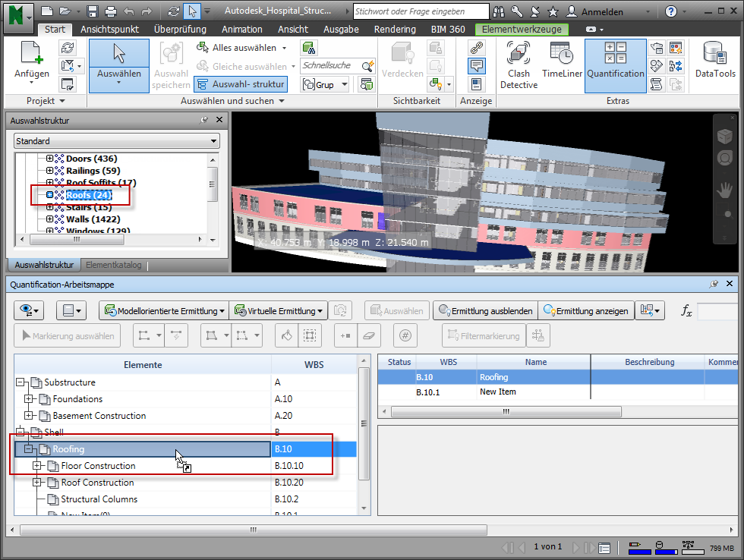Click the Auswahl speichern button

pos(171,65)
